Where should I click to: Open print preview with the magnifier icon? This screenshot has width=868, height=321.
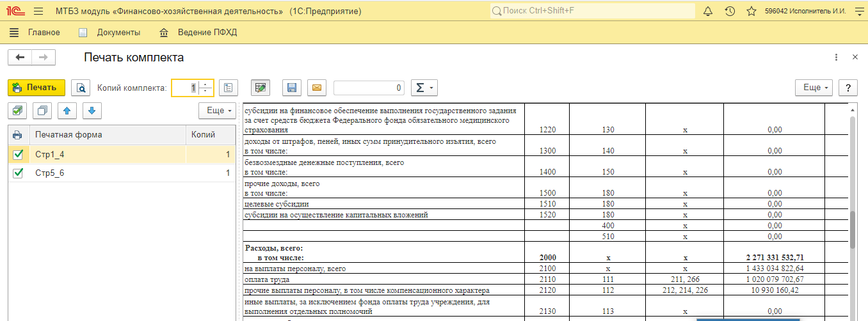81,88
